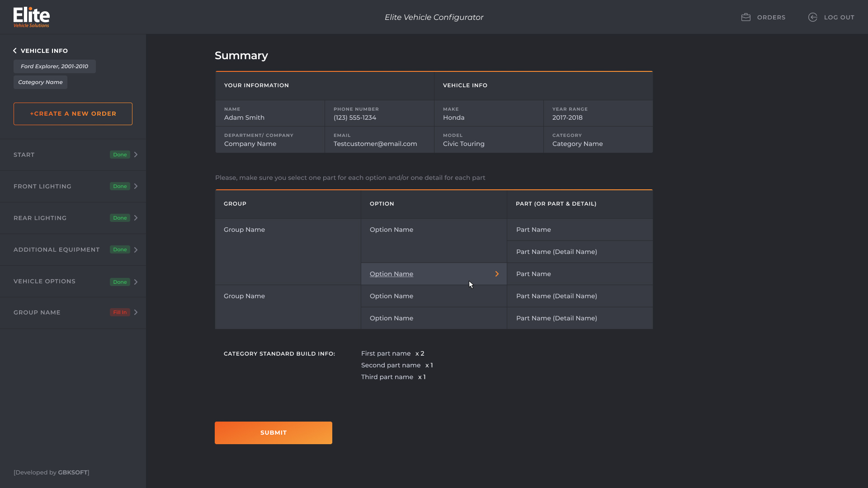Click the Elite Vehicle Configurator title

coord(434,17)
